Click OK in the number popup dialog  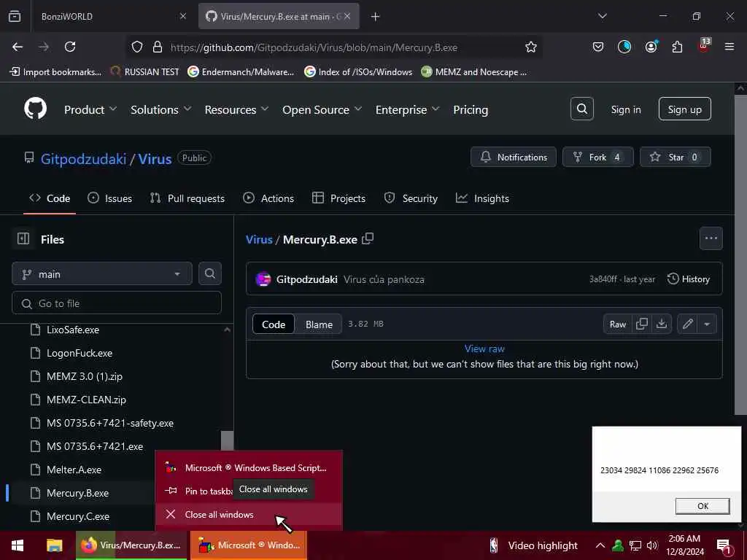point(703,506)
